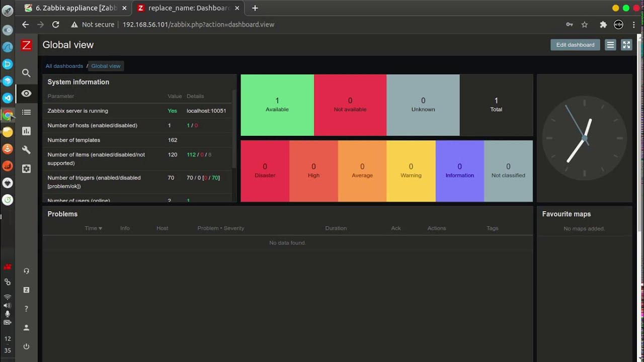644x362 pixels.
Task: Open the Configuration wrench menu
Action: tap(26, 150)
